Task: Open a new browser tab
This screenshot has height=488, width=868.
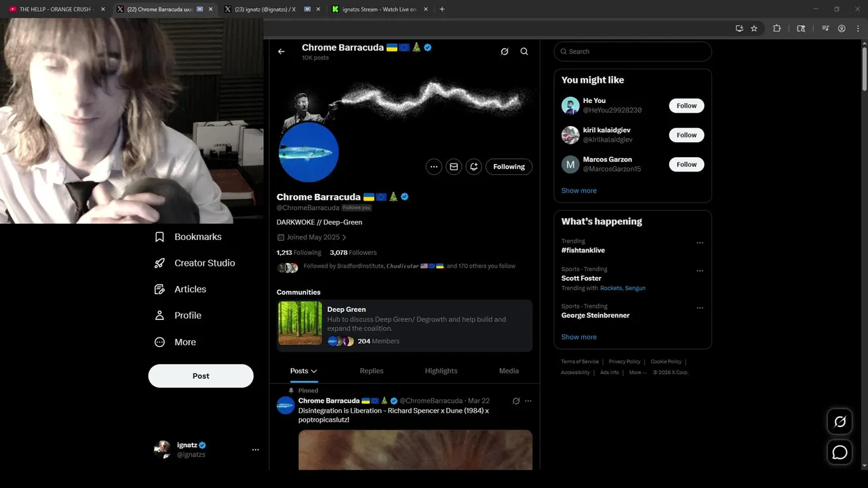Action: click(442, 9)
